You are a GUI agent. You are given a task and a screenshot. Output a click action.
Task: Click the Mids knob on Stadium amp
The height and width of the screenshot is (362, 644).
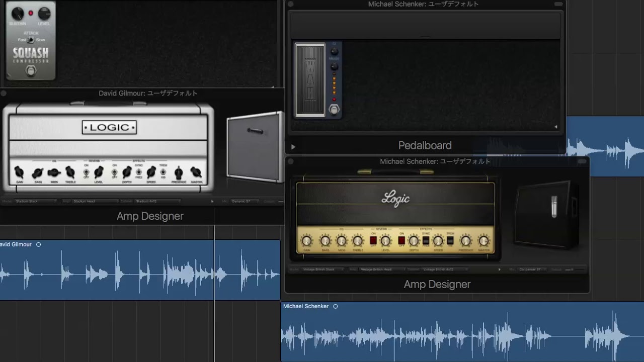(x=54, y=173)
